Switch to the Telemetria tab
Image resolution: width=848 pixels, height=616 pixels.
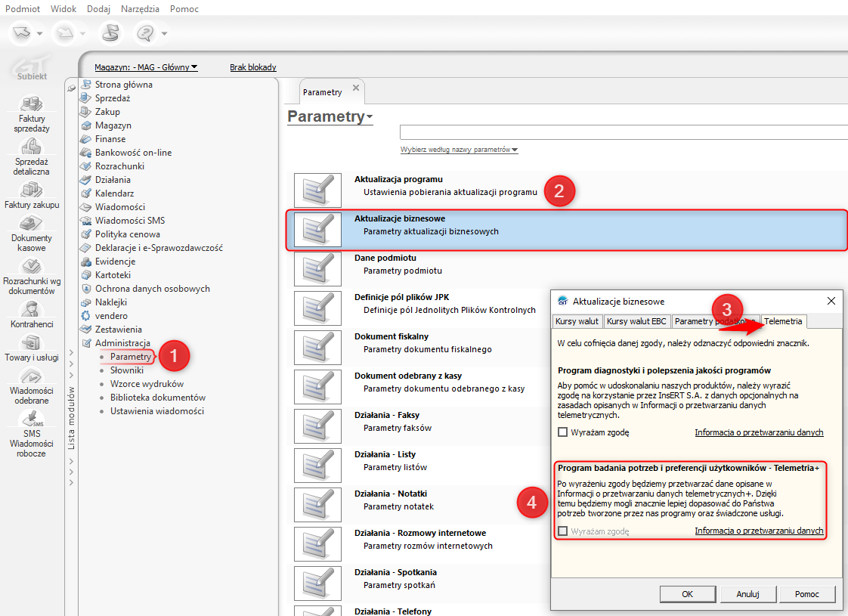[x=783, y=321]
